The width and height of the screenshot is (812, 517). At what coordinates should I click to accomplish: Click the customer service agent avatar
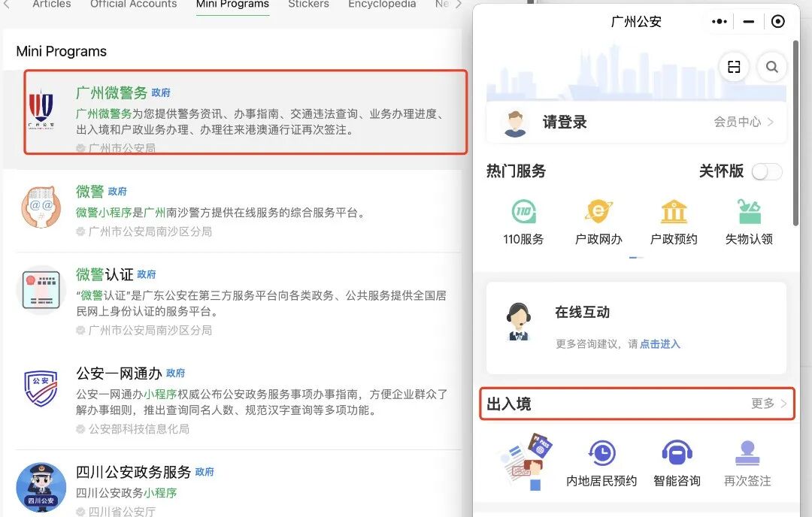click(518, 322)
